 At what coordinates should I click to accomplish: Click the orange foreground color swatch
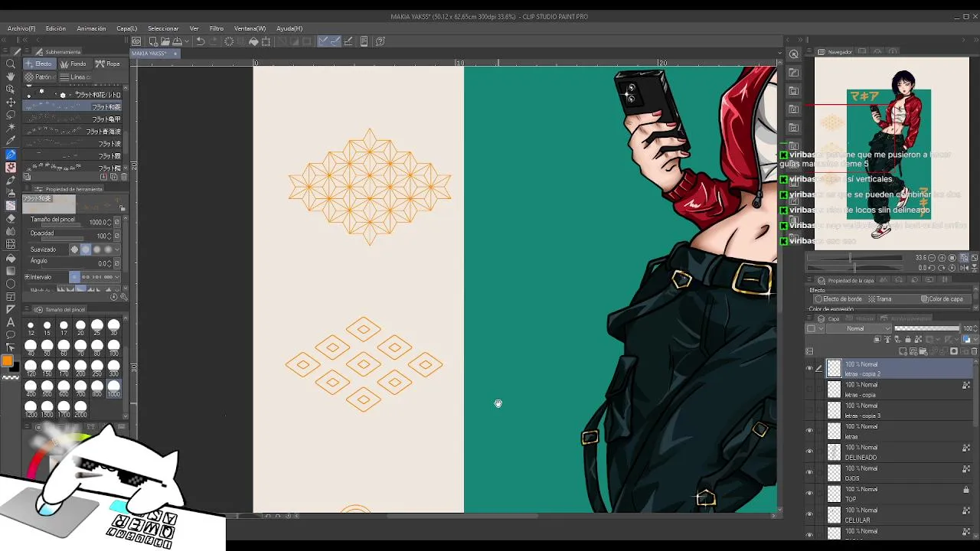click(x=7, y=361)
